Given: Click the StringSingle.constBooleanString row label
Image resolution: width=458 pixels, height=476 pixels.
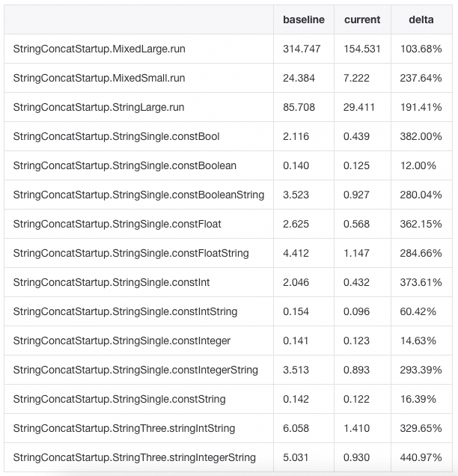Looking at the screenshot, I should pyautogui.click(x=138, y=195).
